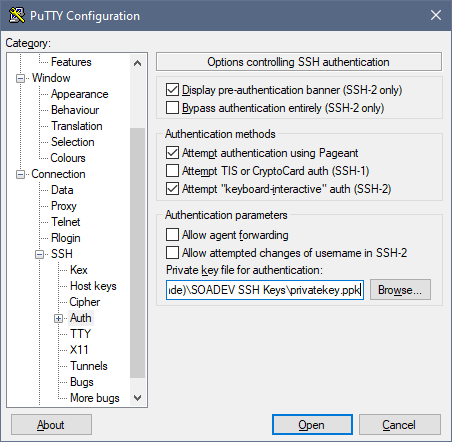Expand the Auth tree node
The height and width of the screenshot is (442, 452).
pyautogui.click(x=58, y=318)
